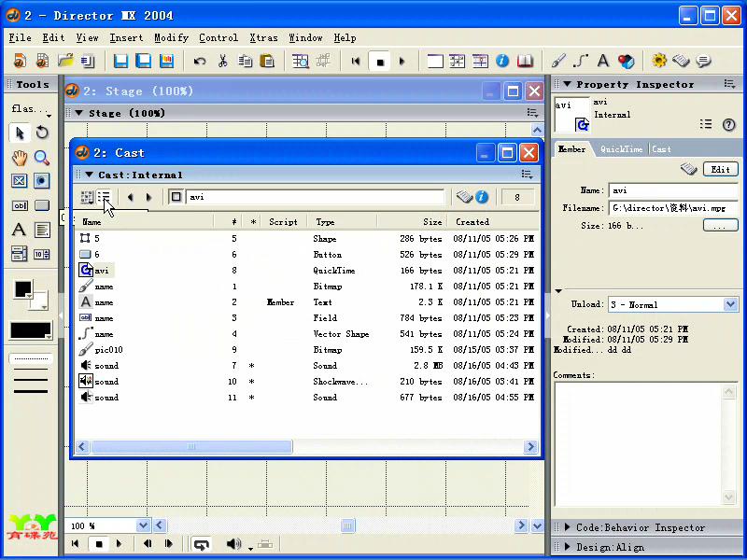This screenshot has height=560, width=747.
Task: Select the pic010 Bitmap cast member row
Action: tap(306, 350)
